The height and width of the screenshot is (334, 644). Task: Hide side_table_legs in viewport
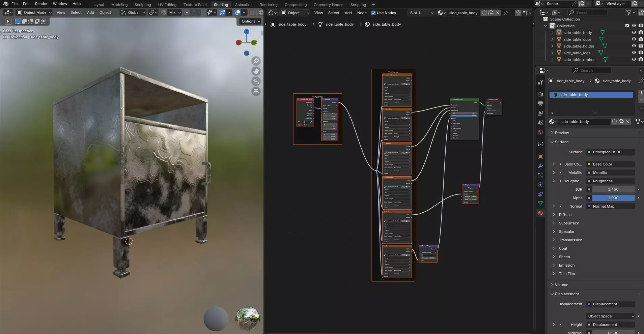(634, 53)
